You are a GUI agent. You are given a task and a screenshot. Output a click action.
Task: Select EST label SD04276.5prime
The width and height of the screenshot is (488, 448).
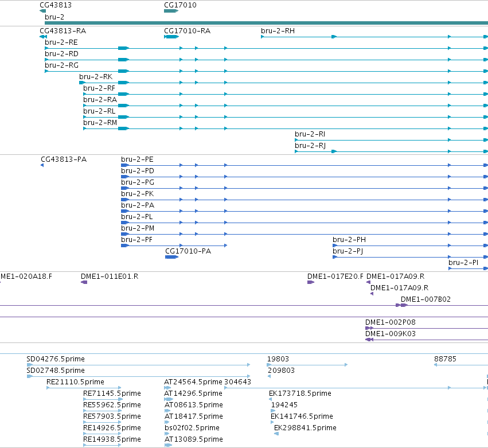pyautogui.click(x=56, y=359)
